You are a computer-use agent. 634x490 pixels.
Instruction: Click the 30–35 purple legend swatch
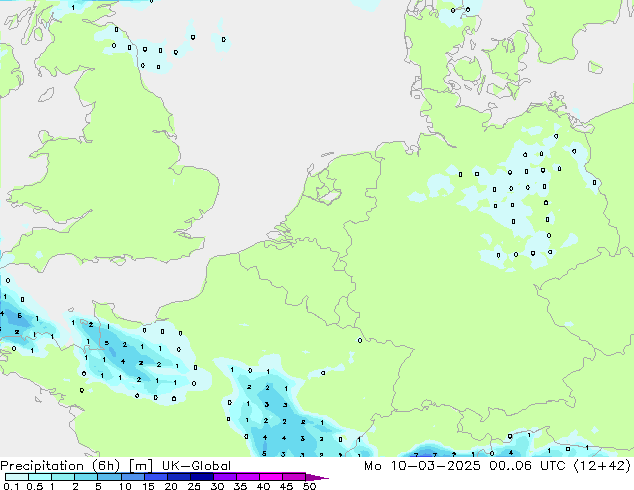225,477
